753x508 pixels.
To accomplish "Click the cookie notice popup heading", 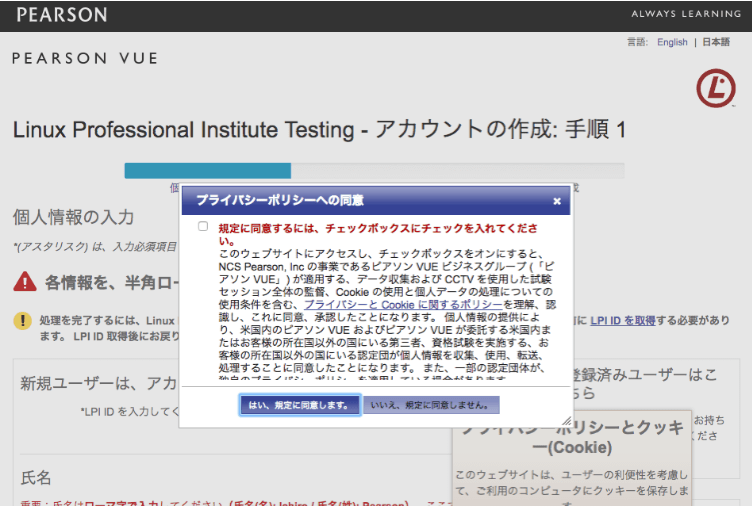I will (x=571, y=437).
